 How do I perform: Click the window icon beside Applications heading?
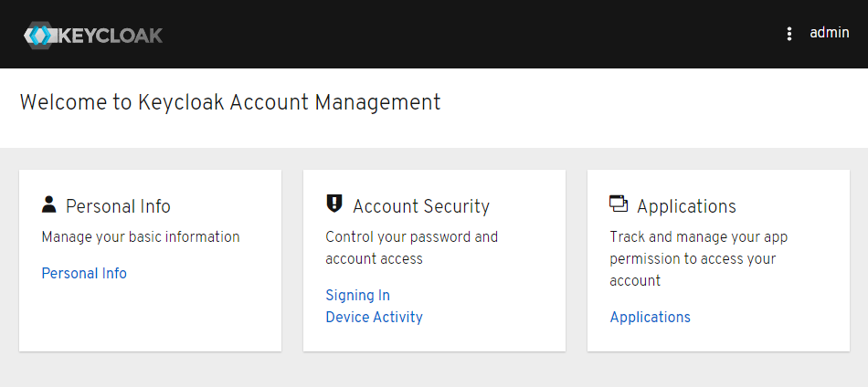pos(619,204)
